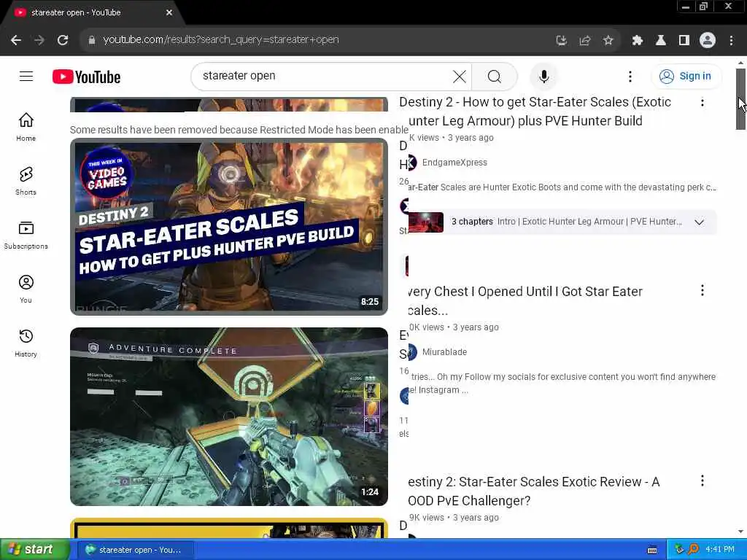Go to the YouTube logo home link
The image size is (747, 560).
(86, 77)
